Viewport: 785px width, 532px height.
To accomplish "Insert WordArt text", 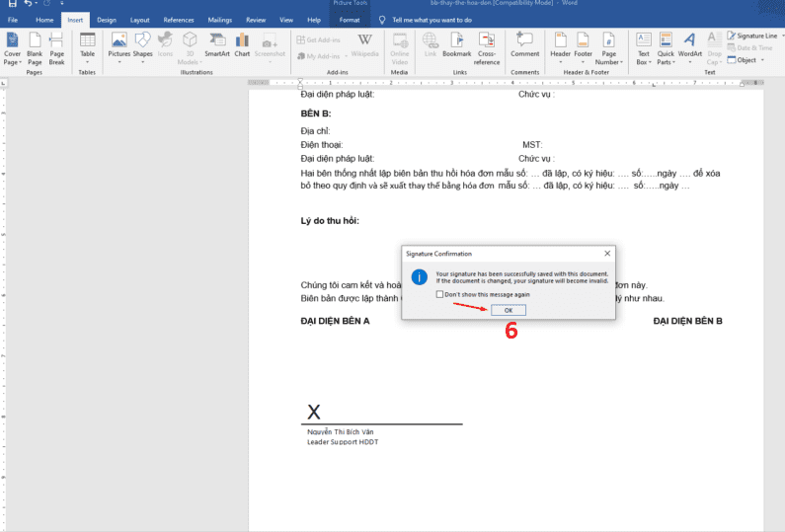I will click(690, 48).
